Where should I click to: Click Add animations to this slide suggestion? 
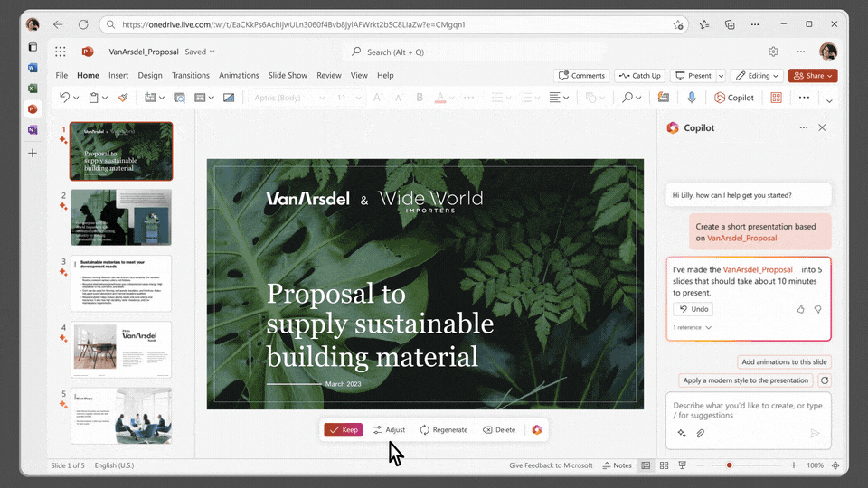coord(784,361)
